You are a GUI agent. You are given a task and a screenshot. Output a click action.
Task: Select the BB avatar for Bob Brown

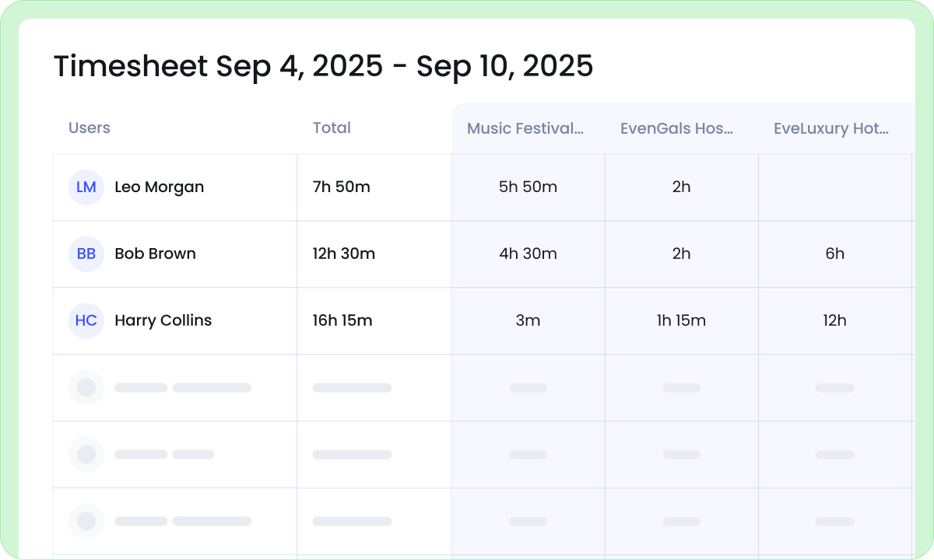(x=86, y=254)
